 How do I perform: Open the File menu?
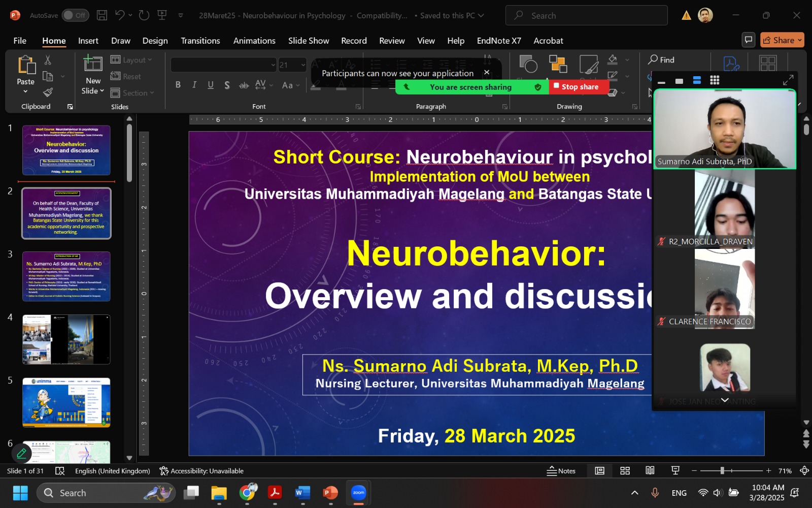pyautogui.click(x=20, y=41)
